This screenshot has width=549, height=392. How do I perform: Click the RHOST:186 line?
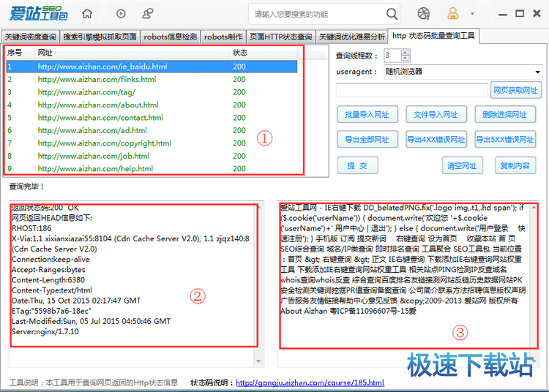coord(31,228)
